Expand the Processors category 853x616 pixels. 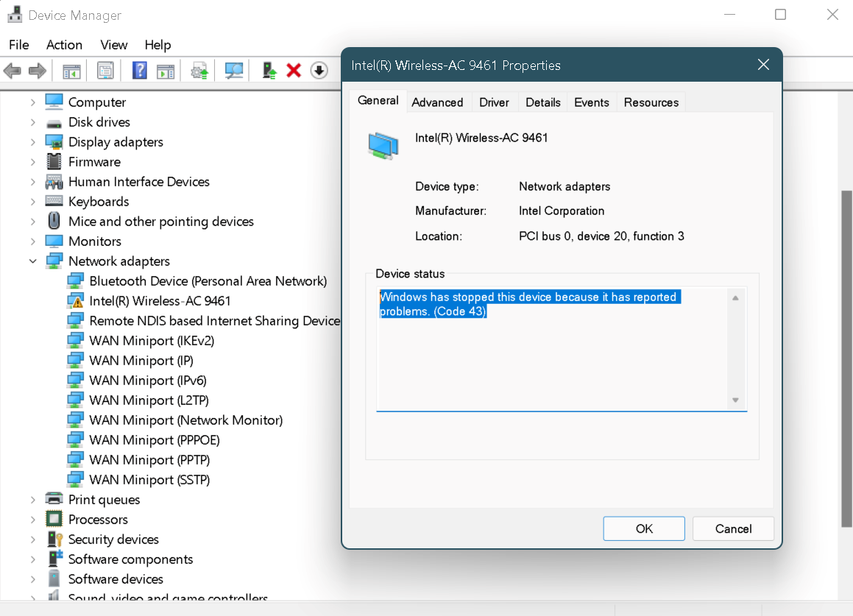[33, 520]
